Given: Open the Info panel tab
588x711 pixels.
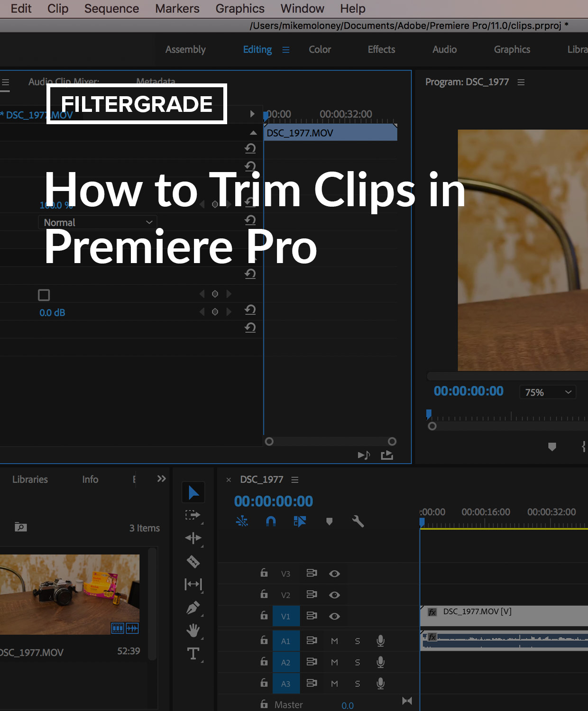Looking at the screenshot, I should pos(90,479).
